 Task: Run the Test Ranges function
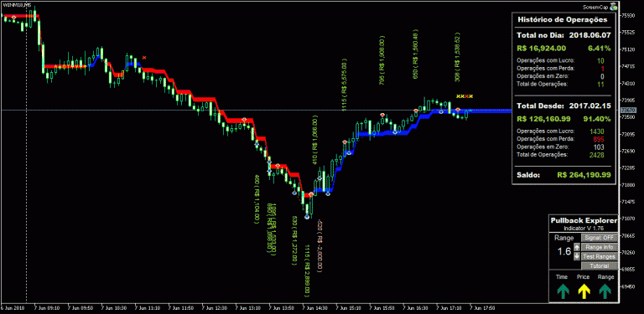click(600, 256)
